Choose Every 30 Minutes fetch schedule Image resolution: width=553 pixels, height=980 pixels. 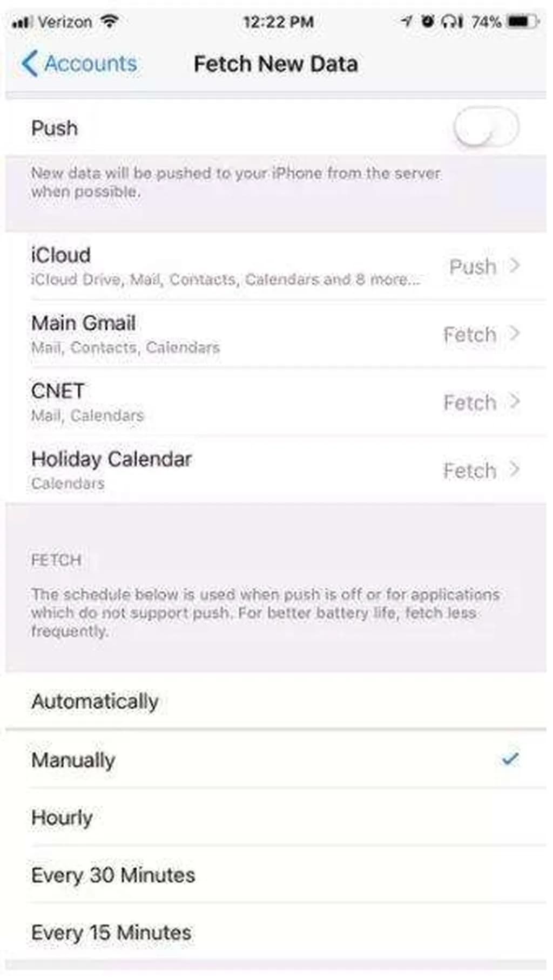pos(113,875)
